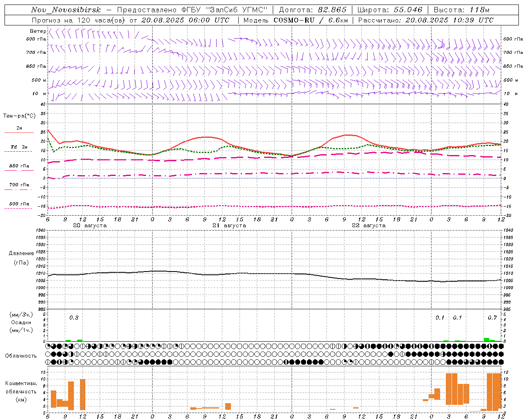Image resolution: width=525 pixels, height=420 pixels.
Task: Select the 0.3 precipitation amount
Action: point(74,318)
